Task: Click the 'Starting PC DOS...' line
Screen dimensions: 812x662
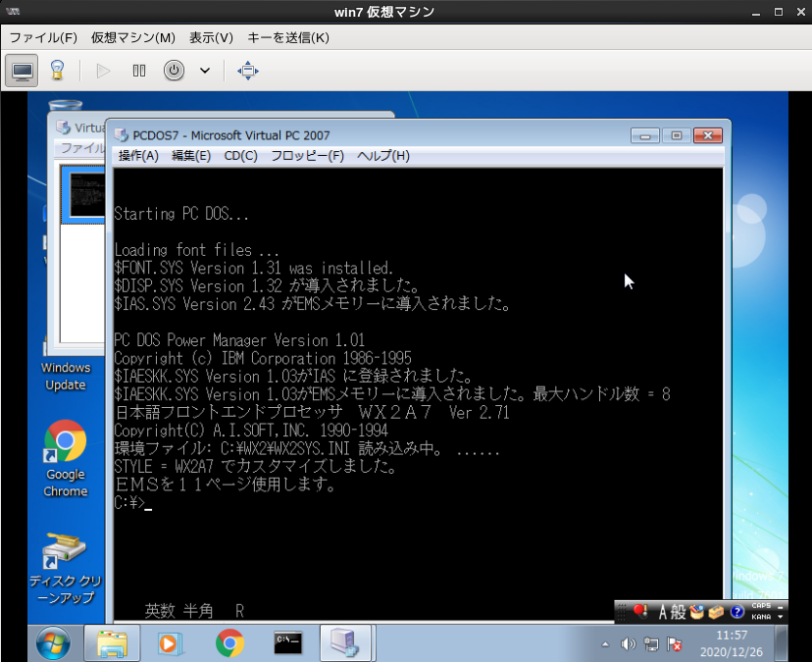Action: pos(181,214)
